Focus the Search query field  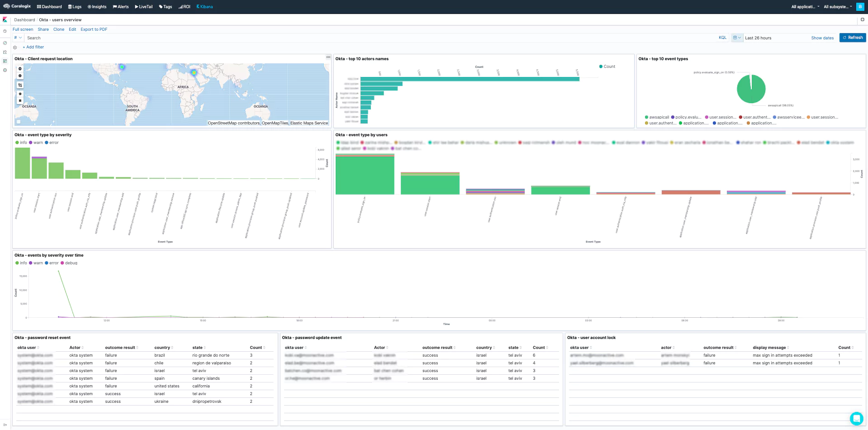coord(371,38)
